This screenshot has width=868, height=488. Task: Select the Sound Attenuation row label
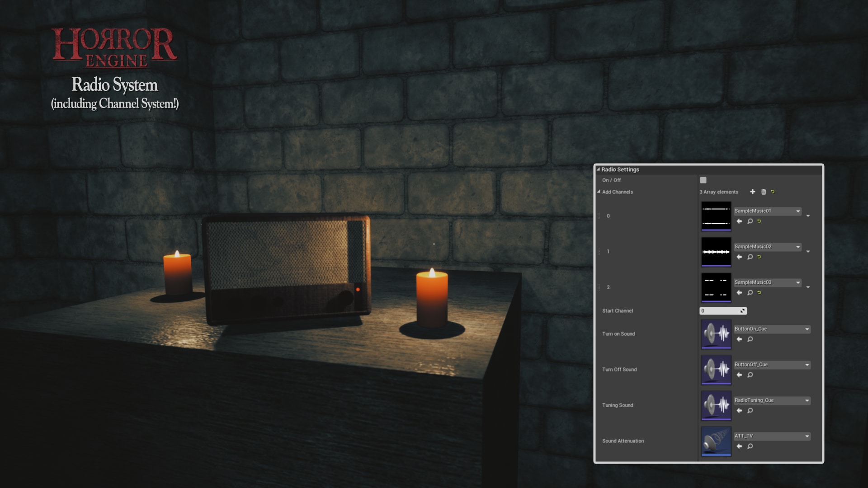pyautogui.click(x=624, y=441)
